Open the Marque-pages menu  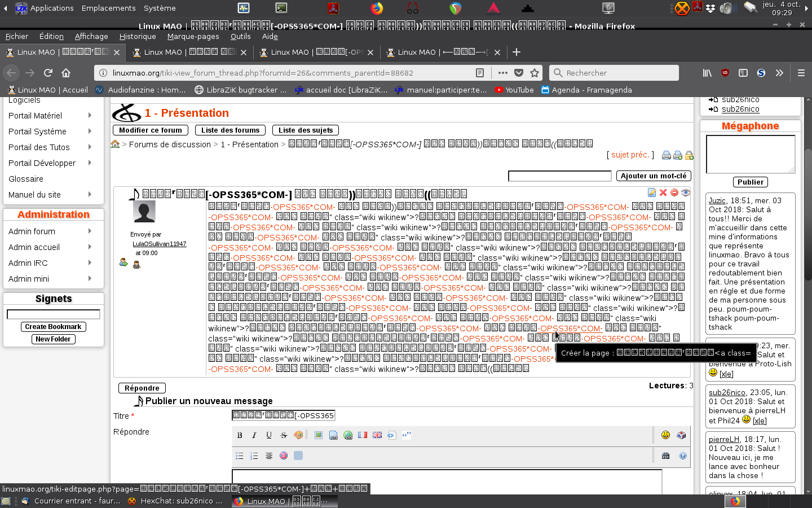click(193, 36)
